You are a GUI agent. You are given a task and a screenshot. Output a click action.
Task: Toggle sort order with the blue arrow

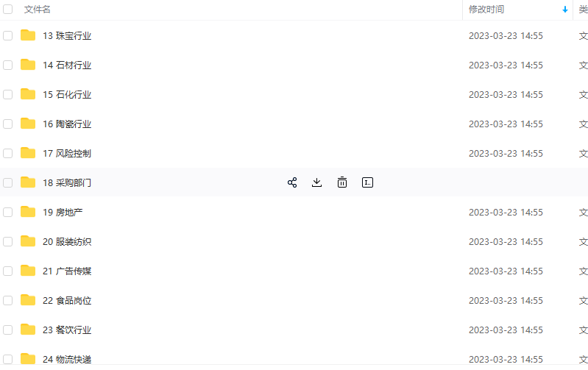tap(564, 10)
